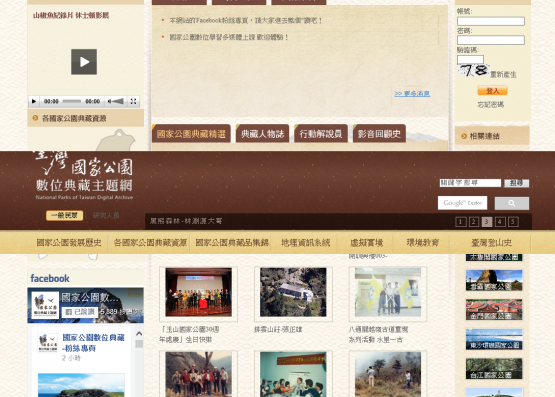Click Facebook widget scrollbar up arrow
This screenshot has width=555, height=397.
(139, 334)
